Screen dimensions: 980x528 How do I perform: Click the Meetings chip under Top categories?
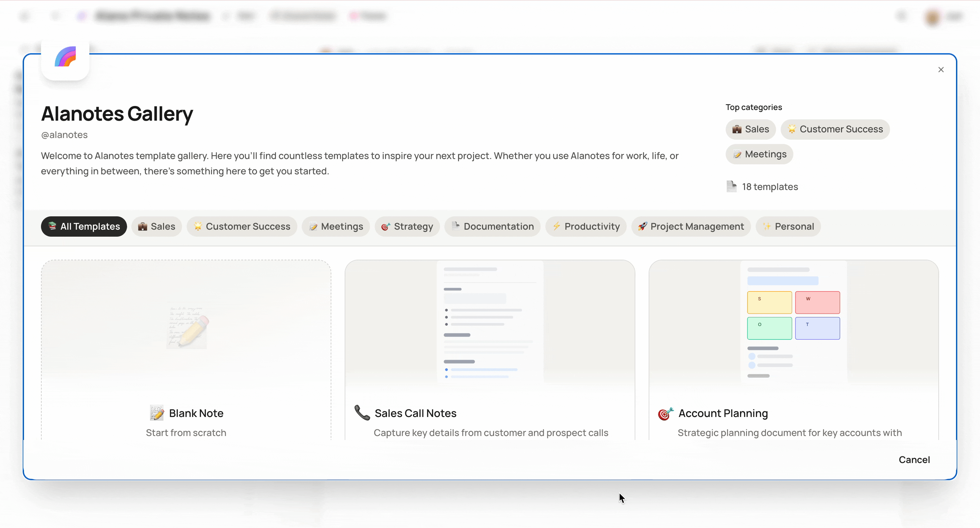pyautogui.click(x=759, y=154)
